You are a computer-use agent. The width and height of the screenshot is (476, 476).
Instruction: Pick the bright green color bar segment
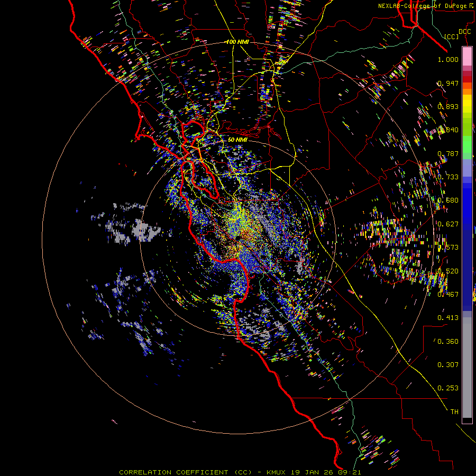pos(467,144)
